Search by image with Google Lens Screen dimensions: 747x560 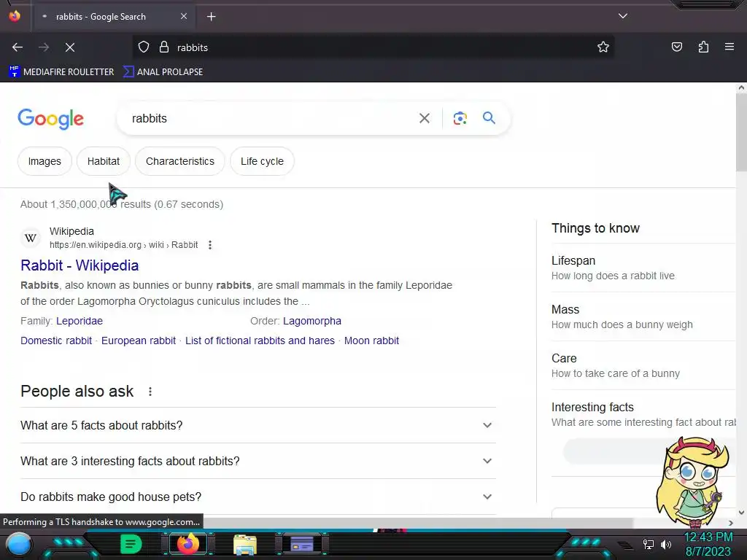click(x=460, y=118)
